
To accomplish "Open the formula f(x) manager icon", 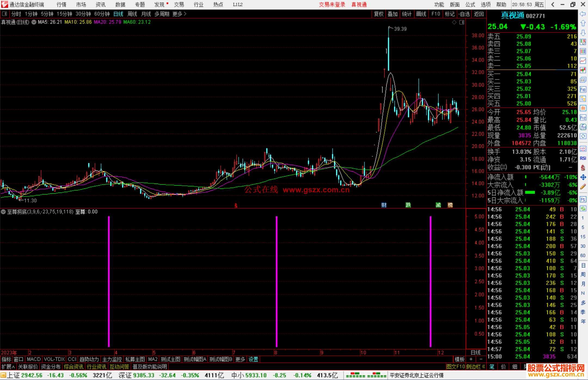I will coord(583,127).
